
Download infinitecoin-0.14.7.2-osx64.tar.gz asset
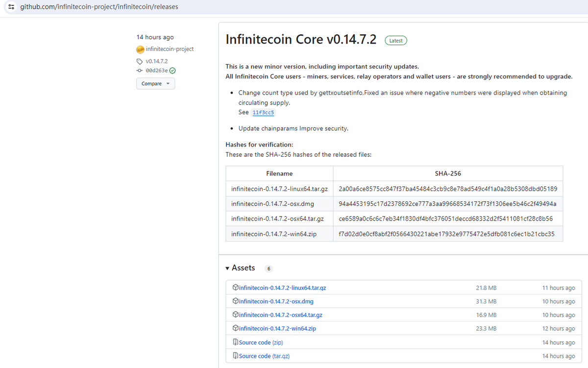[x=280, y=315]
